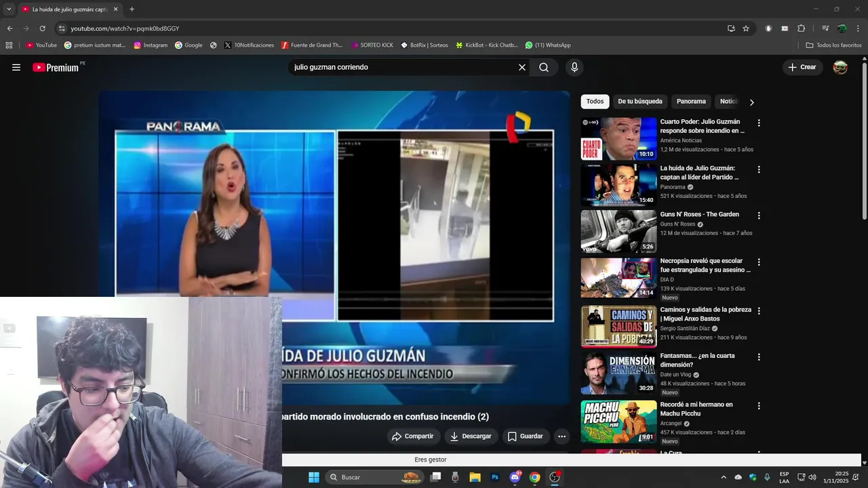Open Guns N' Roses - The Garden thumbnail
The height and width of the screenshot is (488, 868).
coord(618,231)
